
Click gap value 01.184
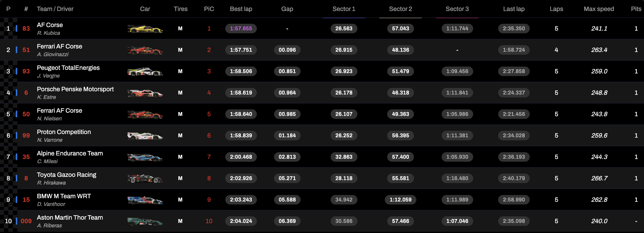[x=287, y=136]
